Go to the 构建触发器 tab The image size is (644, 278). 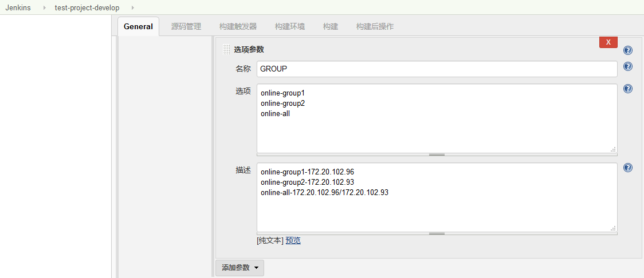(238, 26)
